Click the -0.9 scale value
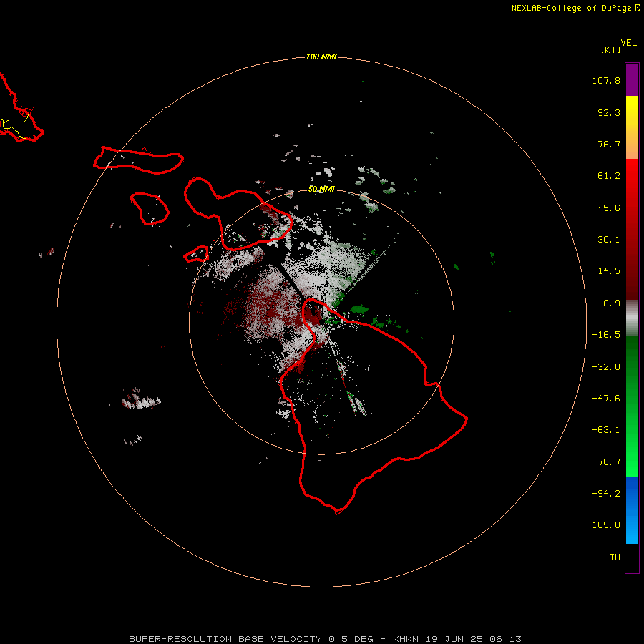Image resolution: width=644 pixels, height=644 pixels. point(609,303)
